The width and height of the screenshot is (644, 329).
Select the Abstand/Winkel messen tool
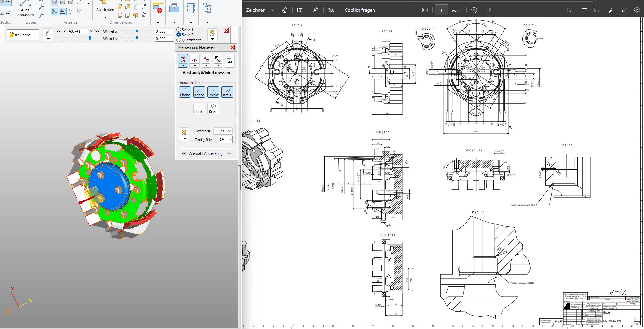click(183, 59)
